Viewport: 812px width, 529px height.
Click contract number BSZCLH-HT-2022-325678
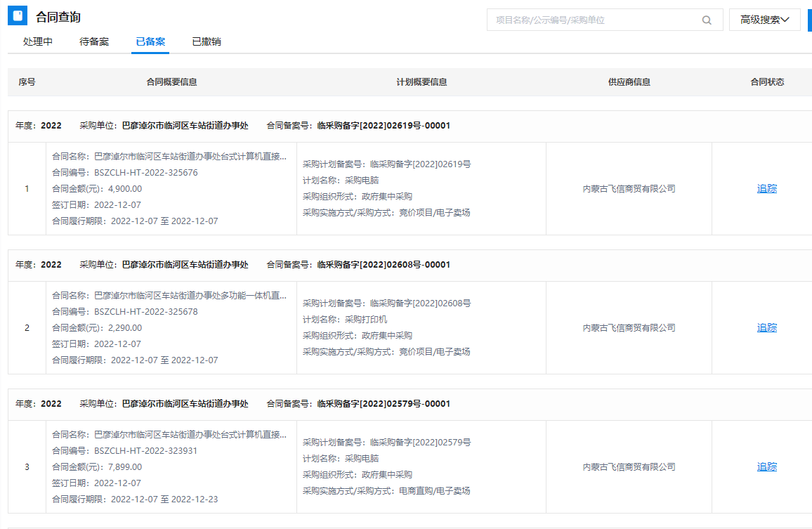coord(146,311)
